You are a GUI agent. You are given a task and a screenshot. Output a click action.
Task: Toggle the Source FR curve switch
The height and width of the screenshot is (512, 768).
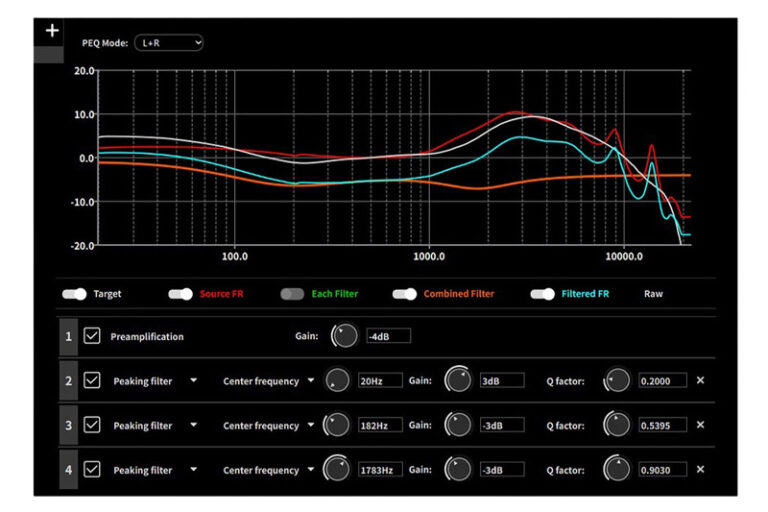(x=181, y=294)
